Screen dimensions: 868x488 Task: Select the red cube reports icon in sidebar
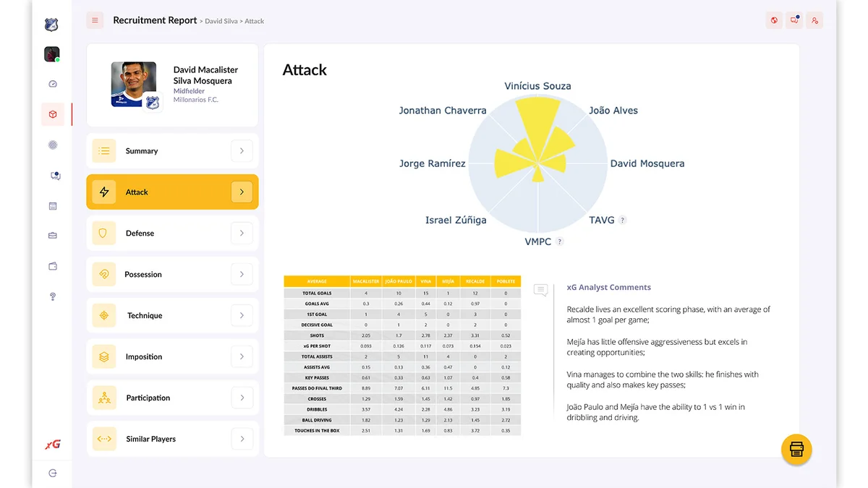pyautogui.click(x=52, y=114)
